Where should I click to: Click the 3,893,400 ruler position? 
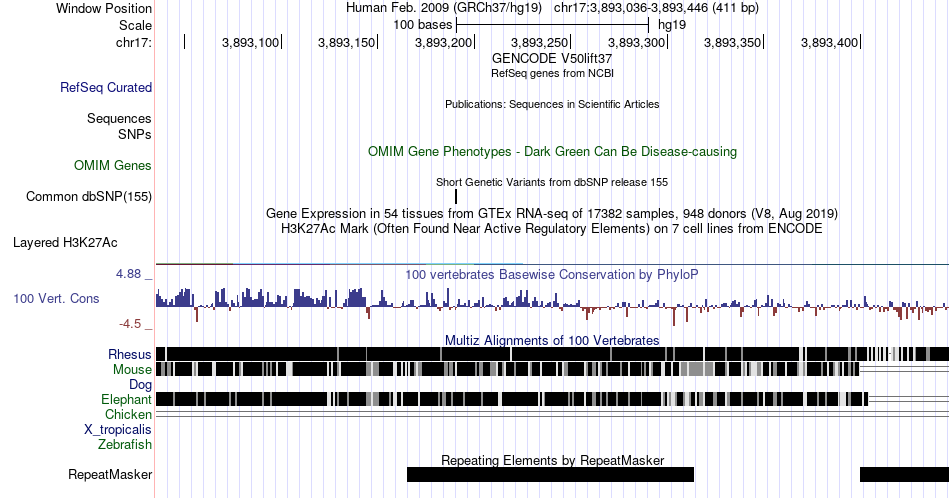(x=829, y=42)
